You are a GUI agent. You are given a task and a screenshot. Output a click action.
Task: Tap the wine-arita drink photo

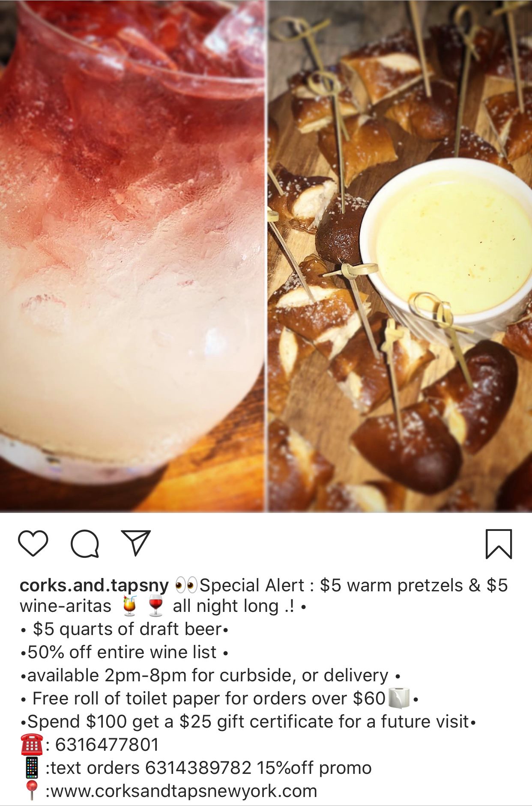coord(132,256)
